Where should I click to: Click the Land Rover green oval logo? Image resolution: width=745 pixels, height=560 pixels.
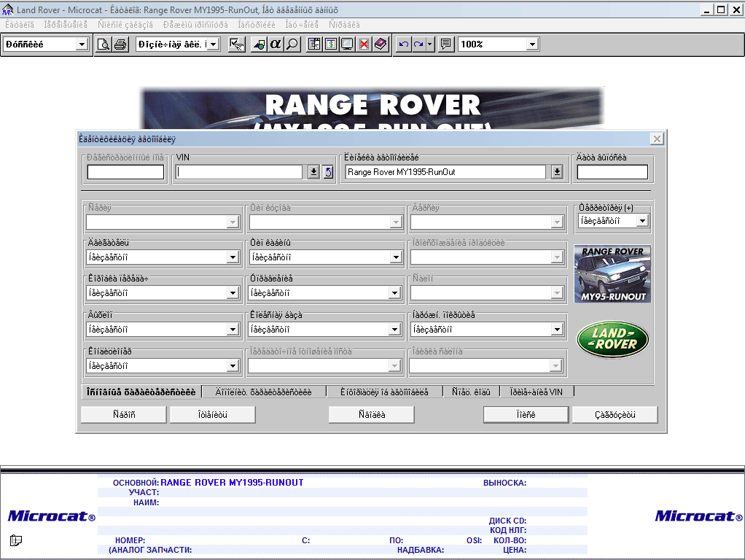click(612, 338)
